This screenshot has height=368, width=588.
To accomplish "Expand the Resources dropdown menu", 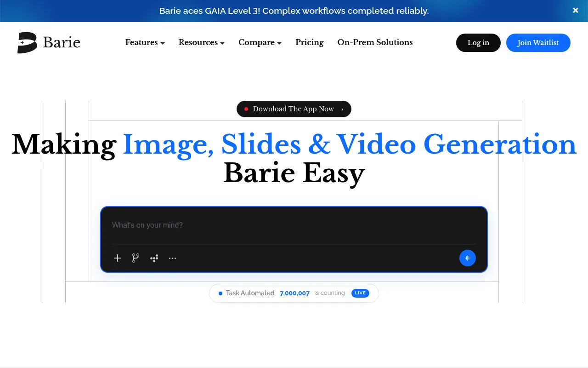I will click(202, 42).
